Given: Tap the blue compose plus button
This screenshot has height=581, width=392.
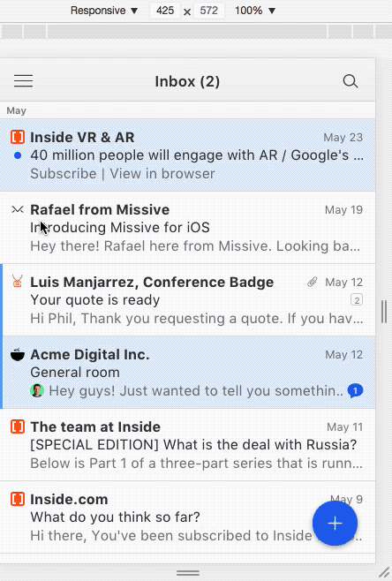Looking at the screenshot, I should point(335,524).
